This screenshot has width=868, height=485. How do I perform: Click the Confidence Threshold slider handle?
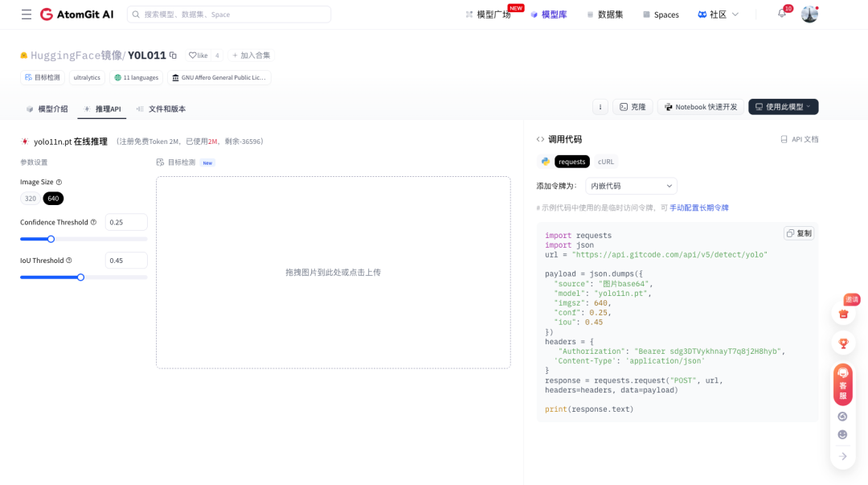pyautogui.click(x=51, y=239)
